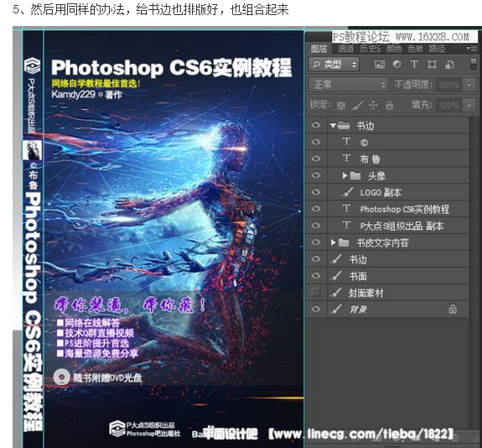Switch to the 路径 tab
Viewport: 482px width, 448px height.
pyautogui.click(x=437, y=49)
